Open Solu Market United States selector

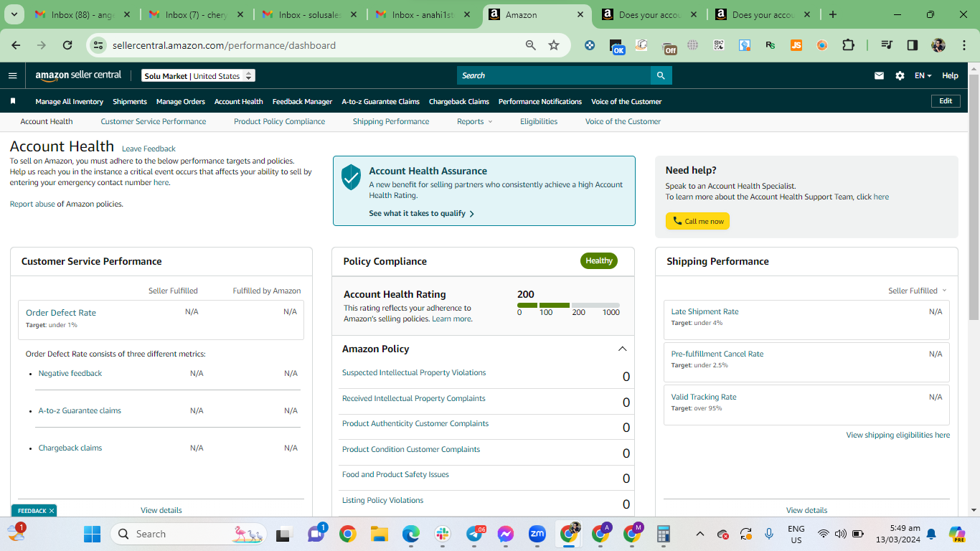pos(198,75)
